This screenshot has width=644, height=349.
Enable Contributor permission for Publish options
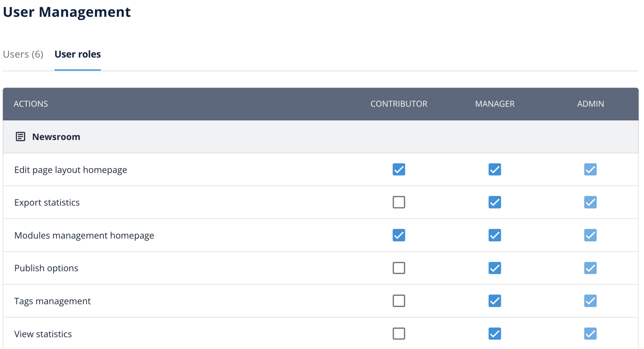398,268
